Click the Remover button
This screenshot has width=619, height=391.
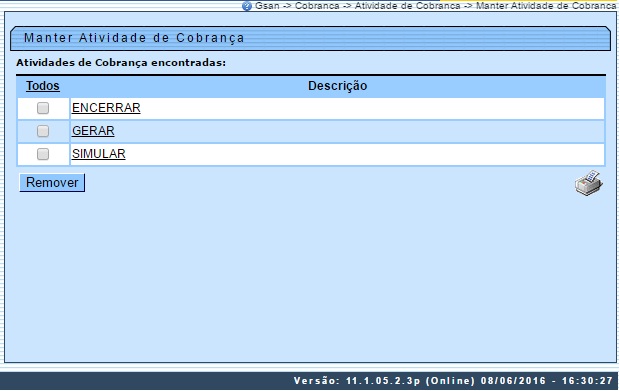tap(52, 183)
